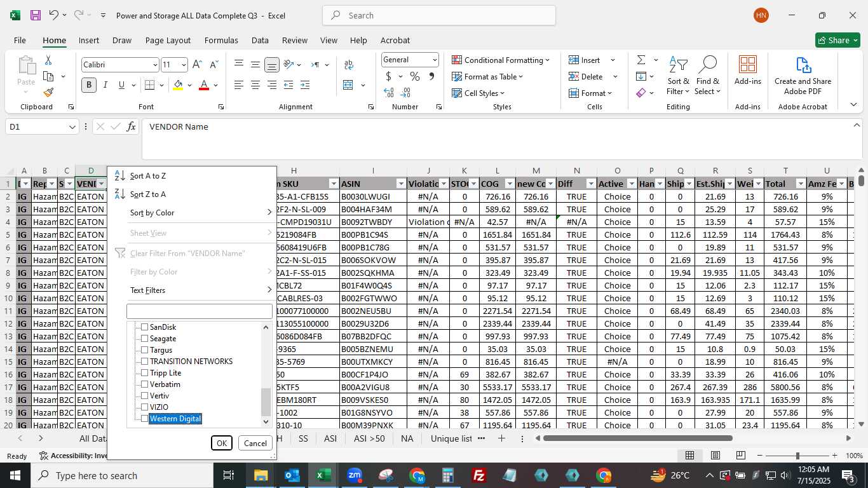Apply Underline formatting
The height and width of the screenshot is (488, 868).
point(121,85)
